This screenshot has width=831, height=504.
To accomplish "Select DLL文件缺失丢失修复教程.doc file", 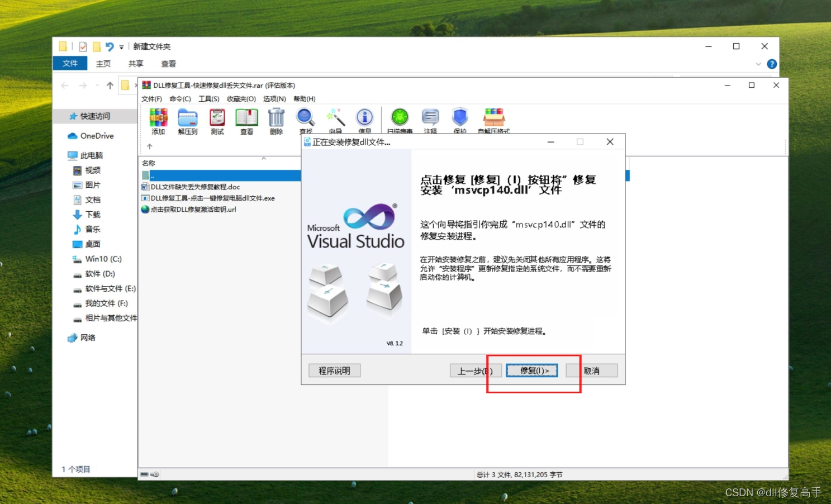I will 191,187.
